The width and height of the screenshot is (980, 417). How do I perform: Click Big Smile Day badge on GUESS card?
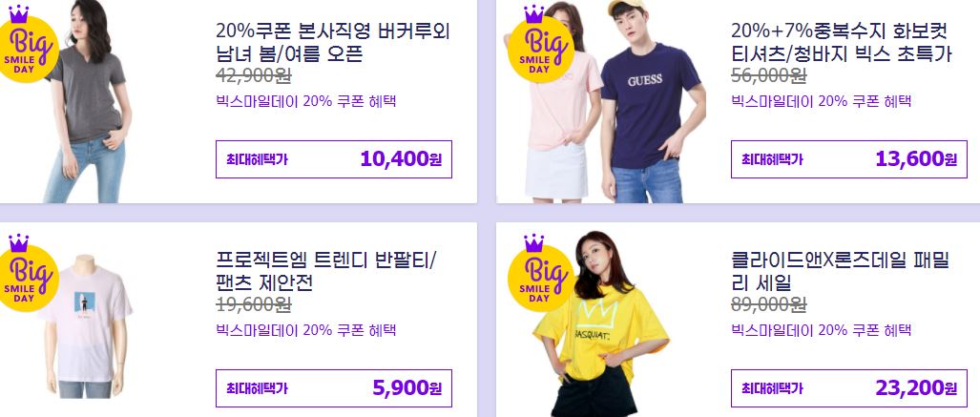coord(539,44)
